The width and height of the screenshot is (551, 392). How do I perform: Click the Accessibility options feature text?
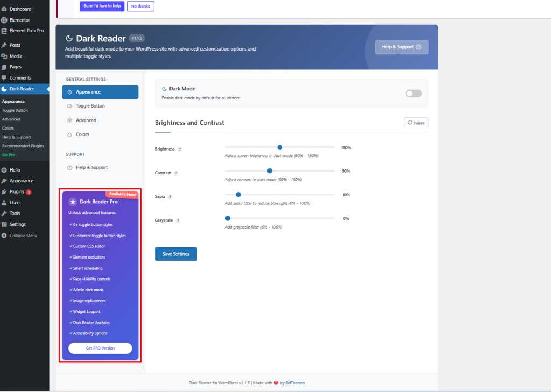pyautogui.click(x=90, y=334)
